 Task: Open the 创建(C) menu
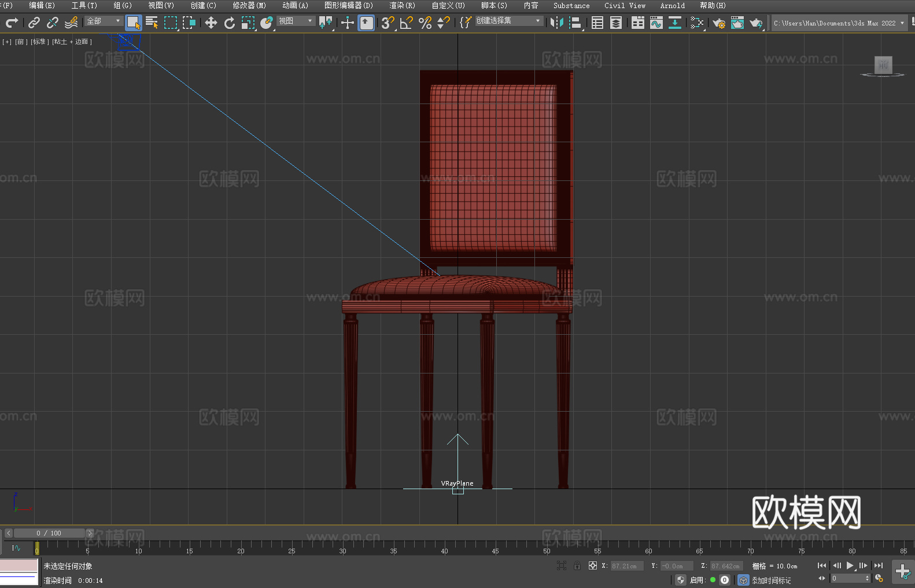pyautogui.click(x=203, y=6)
